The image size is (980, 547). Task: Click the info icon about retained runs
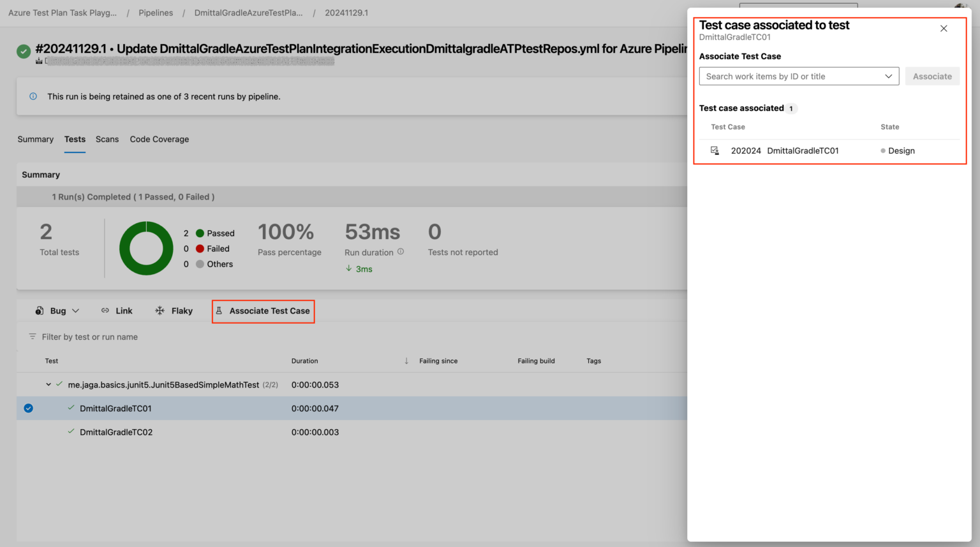[x=32, y=96]
